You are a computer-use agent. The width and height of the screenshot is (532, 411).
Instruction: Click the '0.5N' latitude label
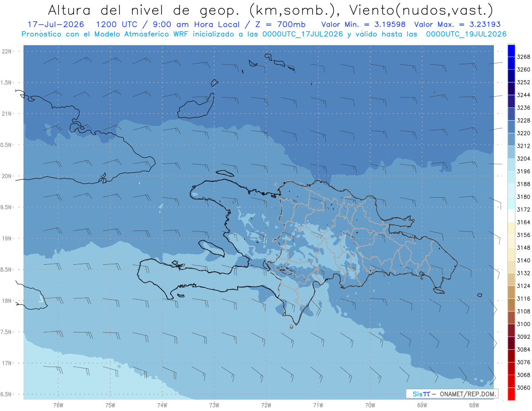pos(7,145)
